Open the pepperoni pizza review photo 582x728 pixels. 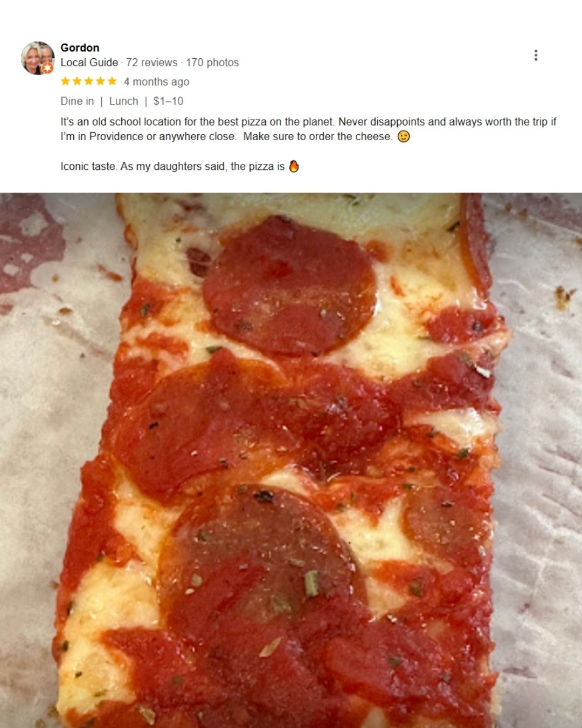click(291, 460)
